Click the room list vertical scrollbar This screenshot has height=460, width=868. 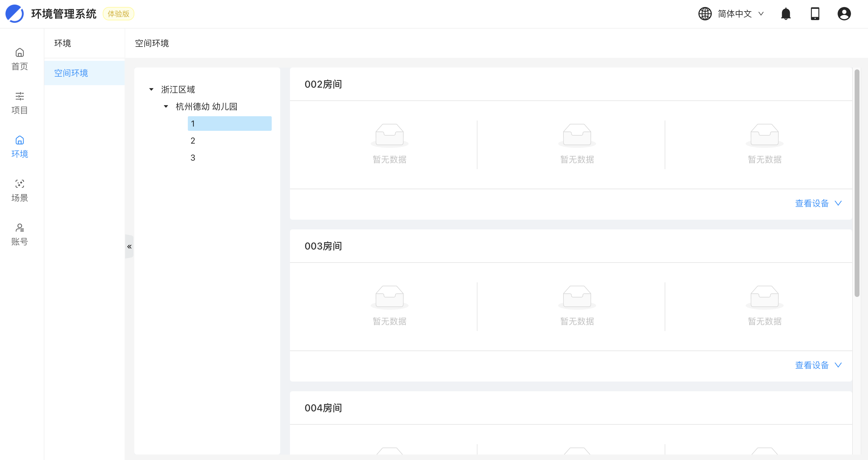(857, 183)
